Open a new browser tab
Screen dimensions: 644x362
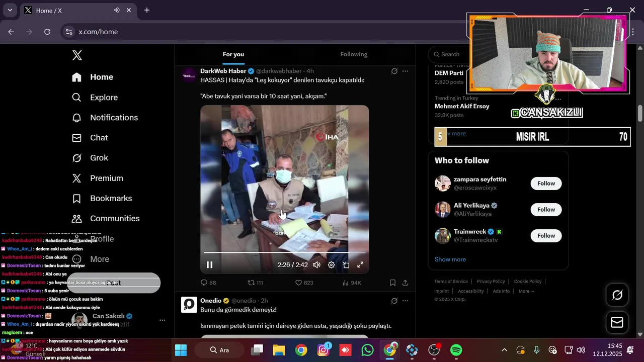(x=147, y=10)
